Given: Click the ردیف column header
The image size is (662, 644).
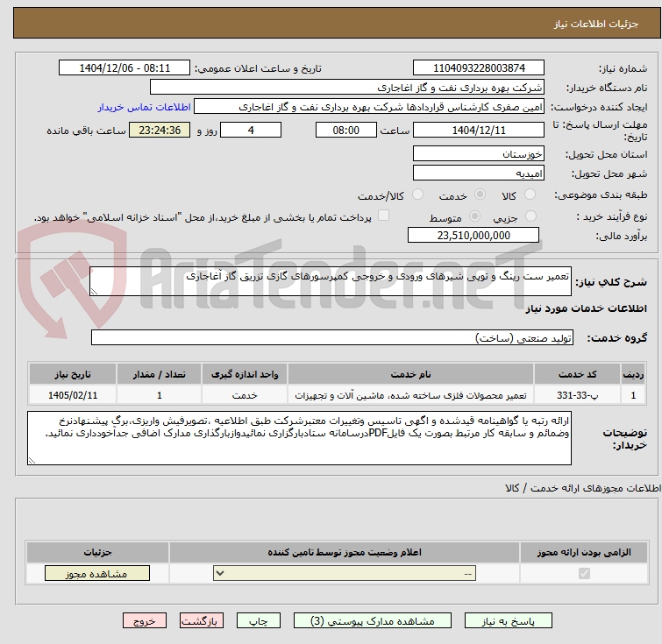Looking at the screenshot, I should pos(633,374).
